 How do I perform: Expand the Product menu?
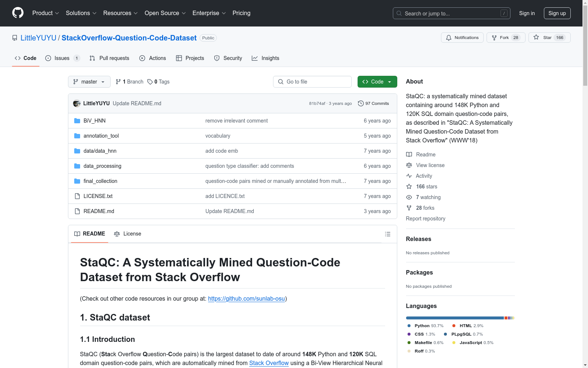click(46, 13)
